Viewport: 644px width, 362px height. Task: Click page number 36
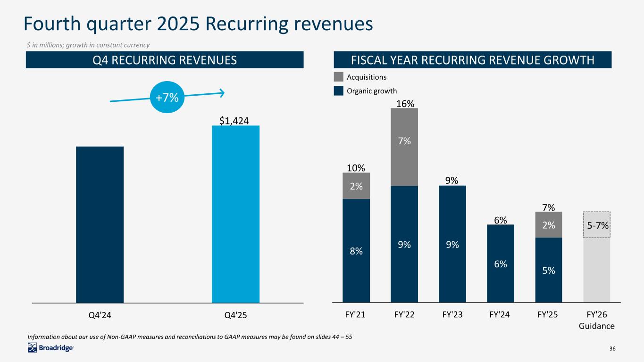(612, 348)
